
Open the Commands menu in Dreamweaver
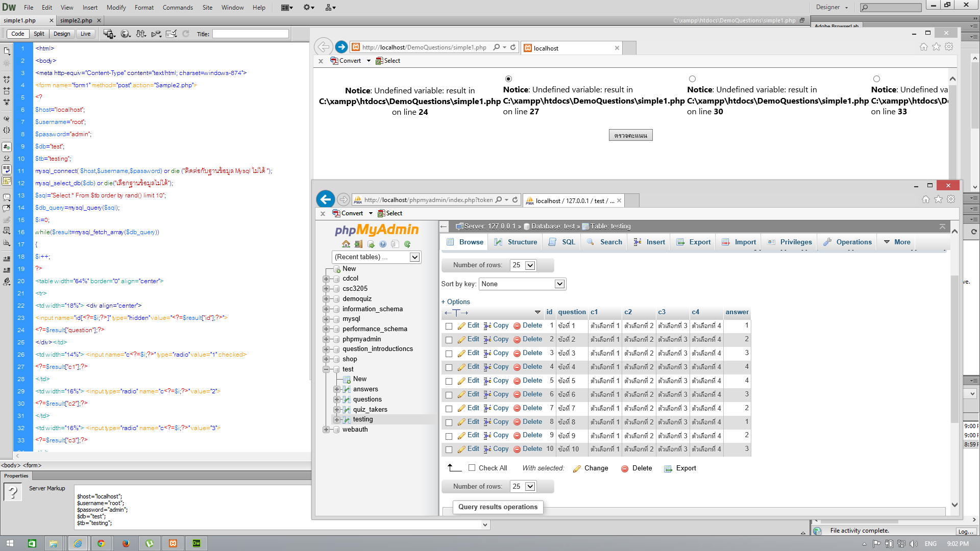178,7
